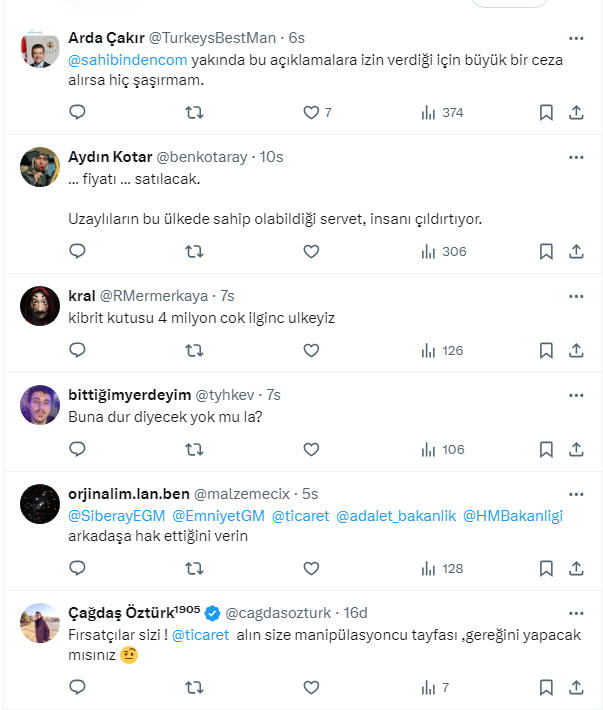Share Aydın Kotar's tweet

[576, 252]
